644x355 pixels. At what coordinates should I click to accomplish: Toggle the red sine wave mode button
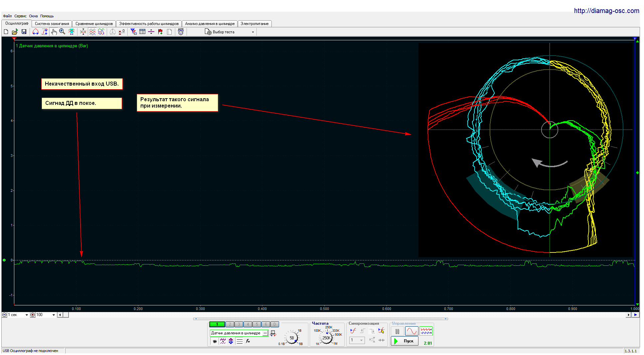[411, 331]
